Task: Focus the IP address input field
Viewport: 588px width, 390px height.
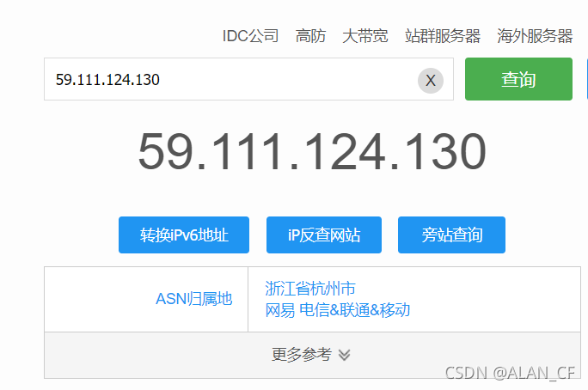Action: click(x=248, y=79)
